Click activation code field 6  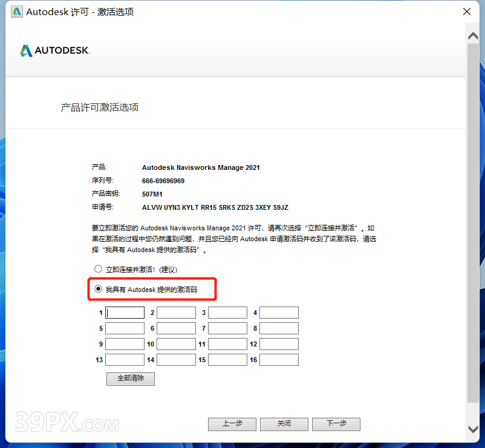(176, 328)
